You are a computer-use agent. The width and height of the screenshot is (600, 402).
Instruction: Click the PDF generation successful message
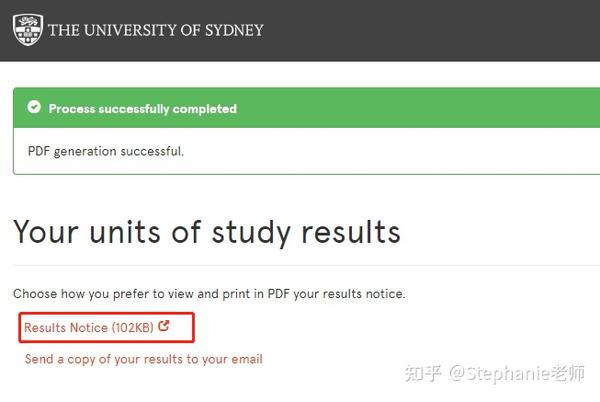pos(106,151)
